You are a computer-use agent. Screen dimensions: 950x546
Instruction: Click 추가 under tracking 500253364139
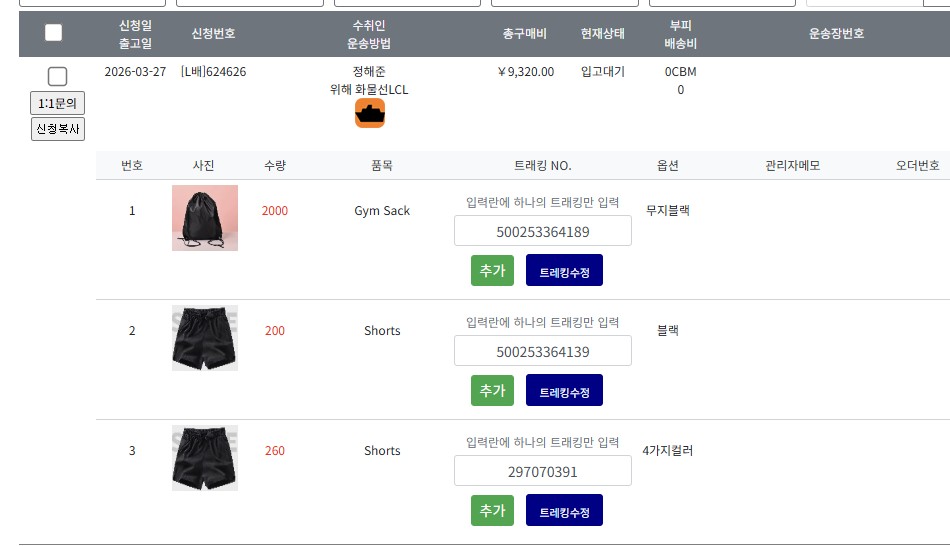[x=492, y=390]
